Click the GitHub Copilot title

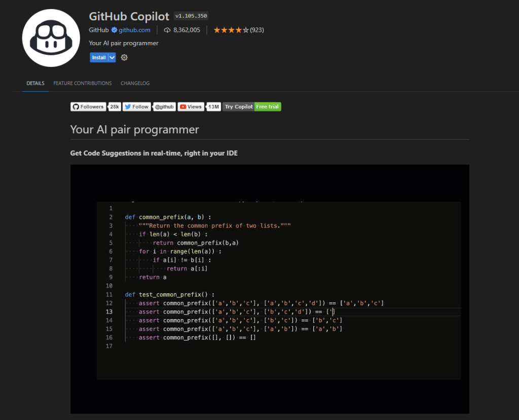click(129, 16)
